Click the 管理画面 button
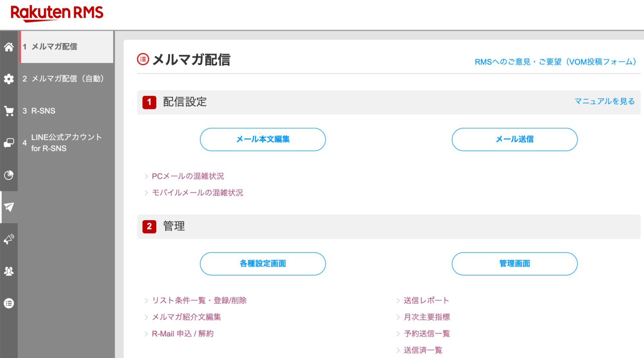The width and height of the screenshot is (644, 358). point(514,264)
